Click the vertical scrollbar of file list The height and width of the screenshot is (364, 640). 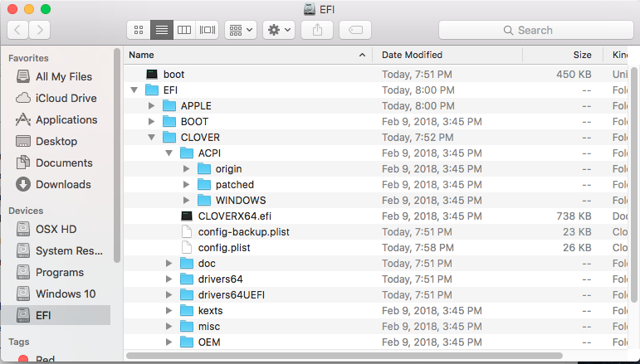click(x=634, y=186)
